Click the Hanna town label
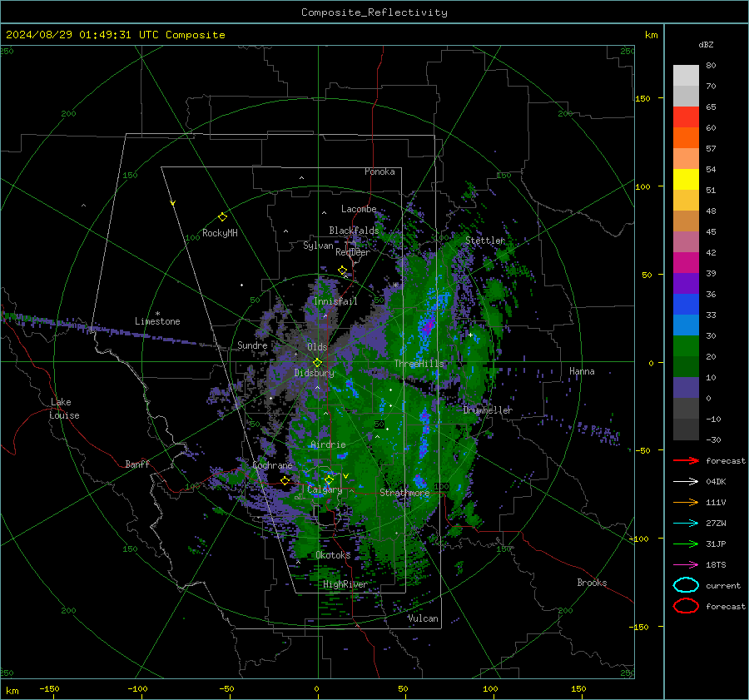749x700 pixels. pyautogui.click(x=582, y=371)
